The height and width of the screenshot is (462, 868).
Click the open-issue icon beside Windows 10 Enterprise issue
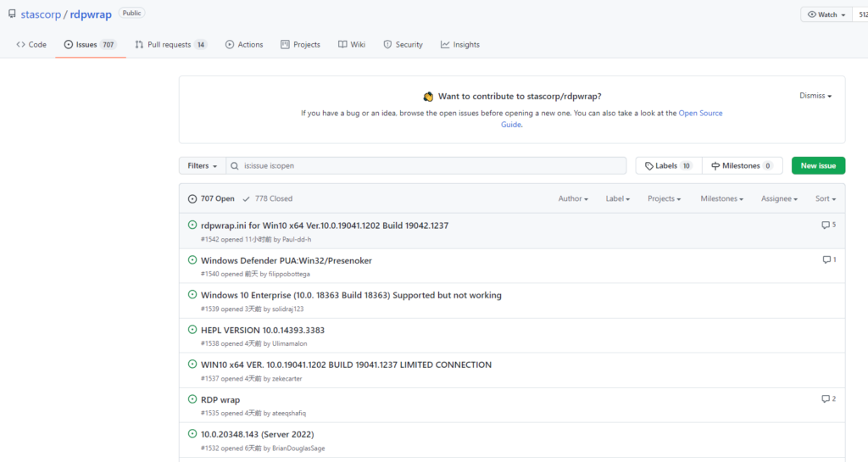click(x=192, y=295)
